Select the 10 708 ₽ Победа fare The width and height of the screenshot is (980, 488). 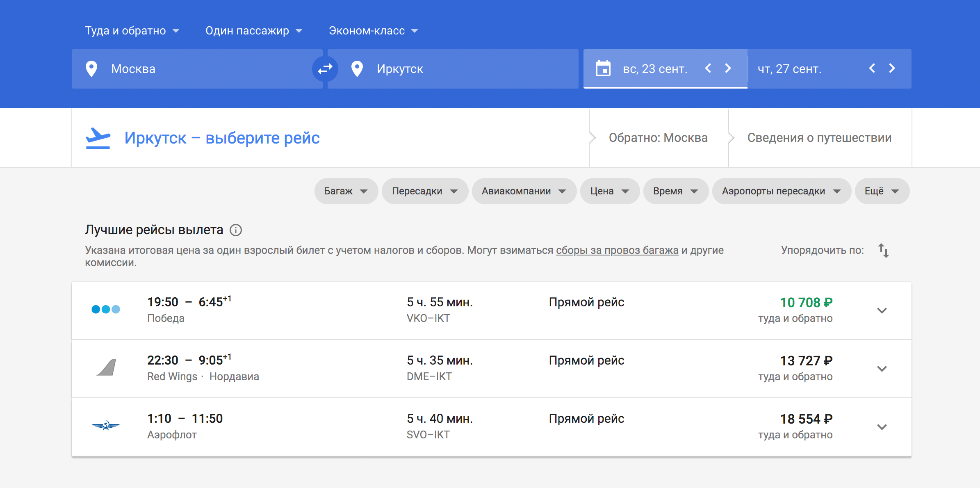pos(806,303)
